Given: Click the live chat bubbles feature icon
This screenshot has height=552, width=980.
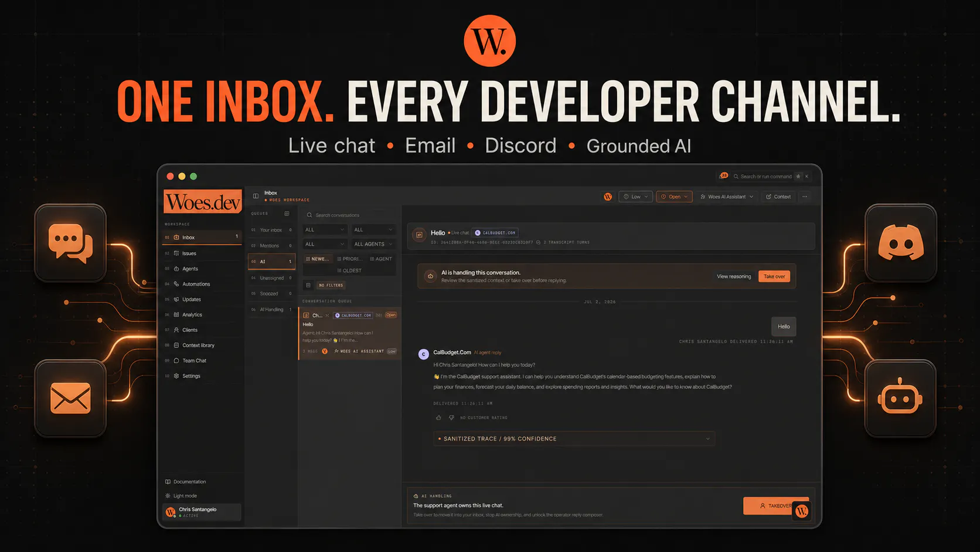Looking at the screenshot, I should point(70,243).
